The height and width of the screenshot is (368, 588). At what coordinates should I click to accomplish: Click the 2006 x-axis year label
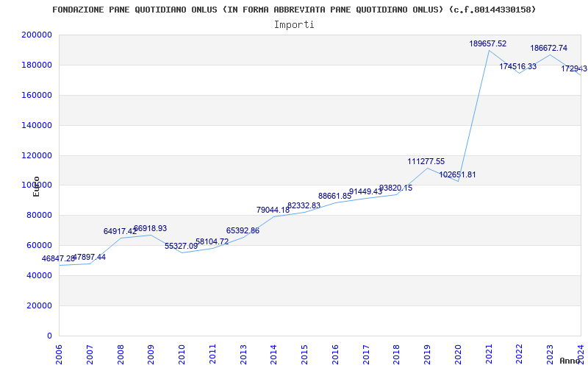click(59, 355)
